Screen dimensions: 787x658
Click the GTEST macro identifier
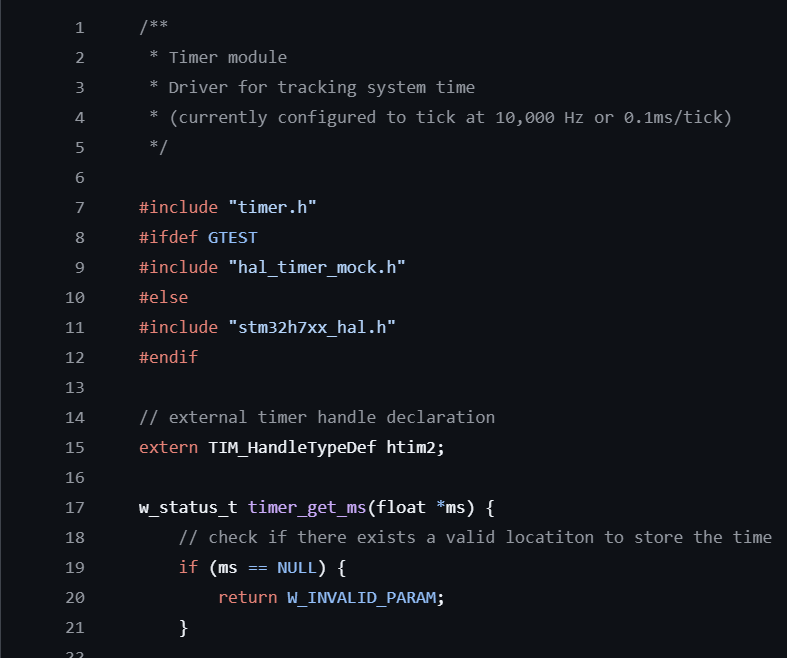pos(233,237)
